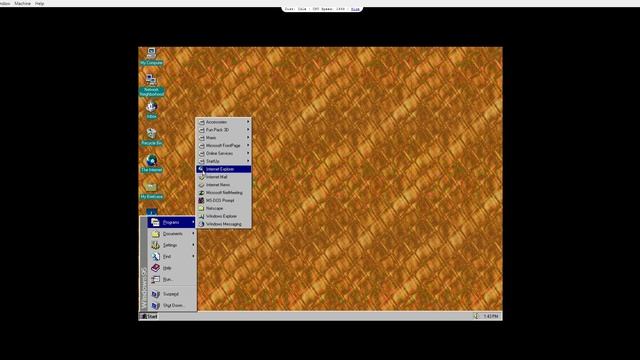
Task: Choose Shut Down in the Start menu
Action: (172, 305)
